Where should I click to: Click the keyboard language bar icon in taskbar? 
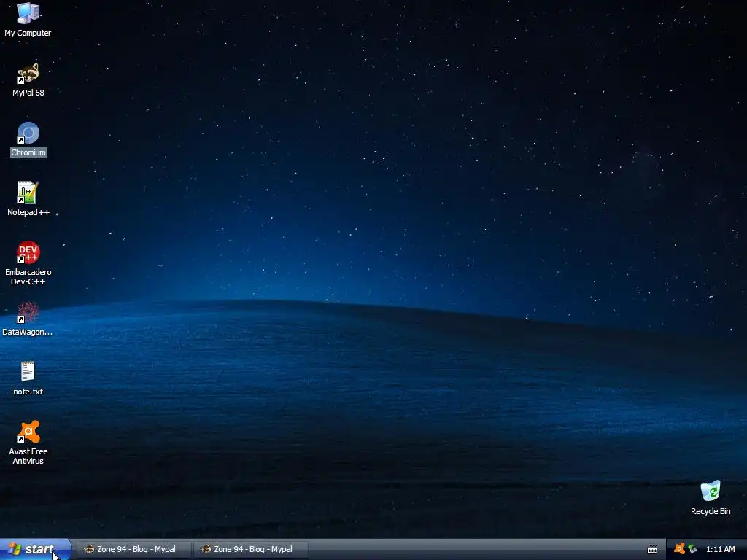(x=652, y=550)
